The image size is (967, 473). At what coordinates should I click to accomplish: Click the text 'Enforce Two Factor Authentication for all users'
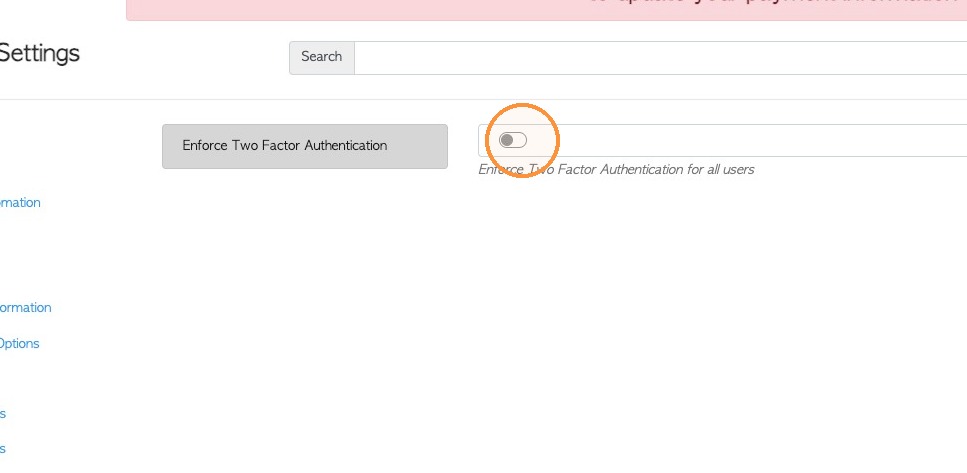coord(616,170)
